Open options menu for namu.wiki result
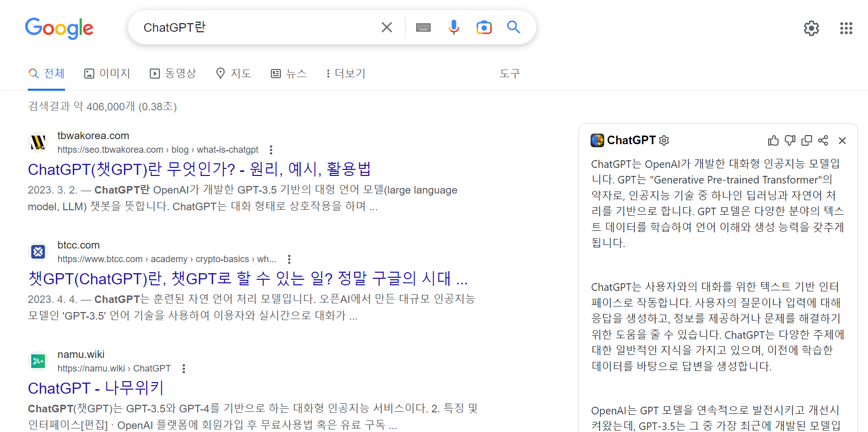Viewport: 868px width, 432px height. [184, 368]
